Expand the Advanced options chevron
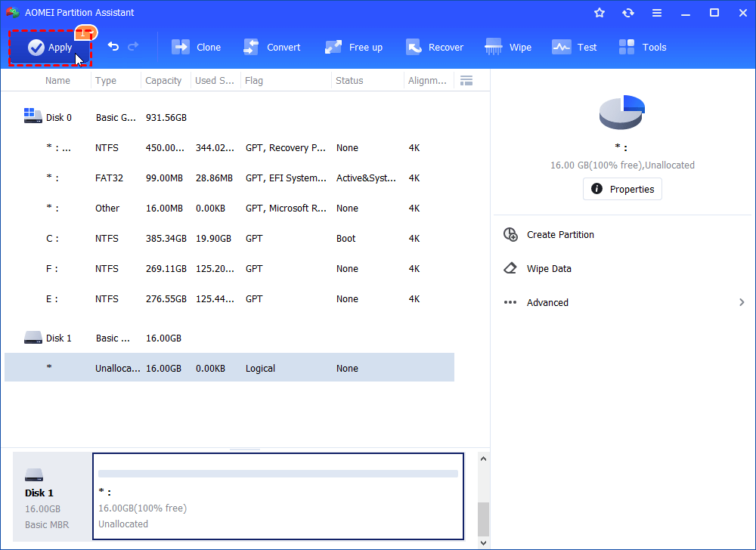The image size is (756, 550). coord(742,301)
